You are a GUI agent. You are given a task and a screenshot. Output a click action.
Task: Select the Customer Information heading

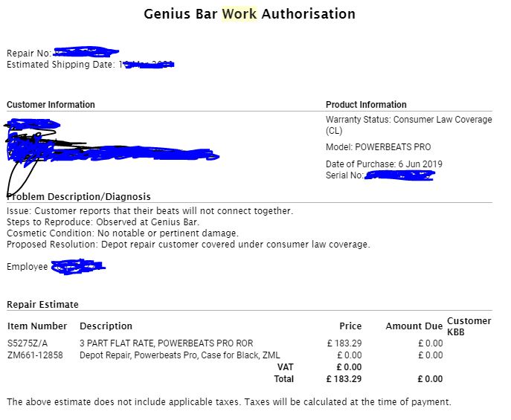(x=51, y=105)
